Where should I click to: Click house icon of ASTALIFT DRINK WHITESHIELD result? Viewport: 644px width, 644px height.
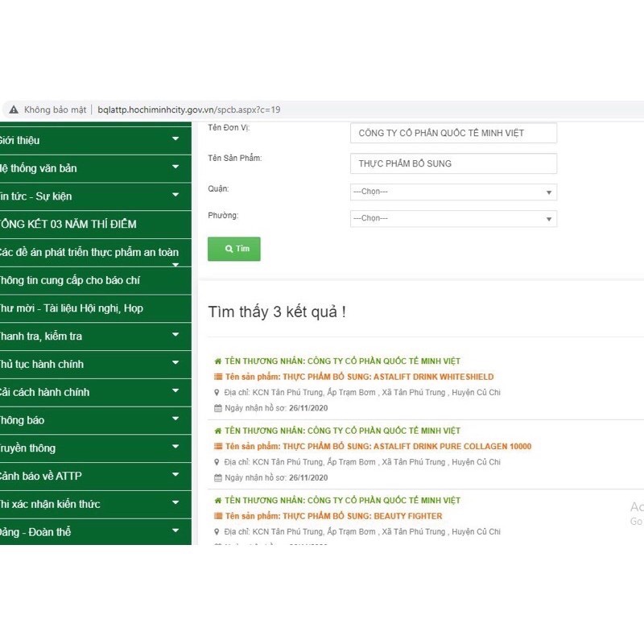218,361
